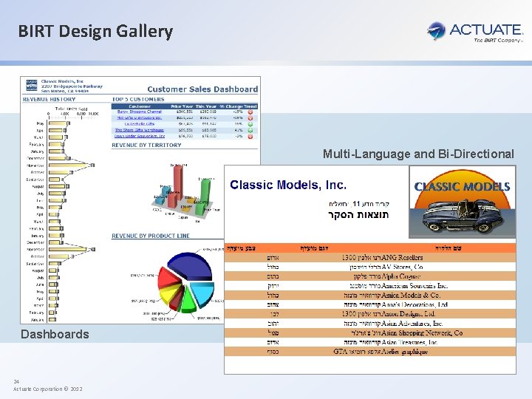Click the Multi-Language and Bi-Directional caption
The image size is (532, 399).
tap(418, 154)
